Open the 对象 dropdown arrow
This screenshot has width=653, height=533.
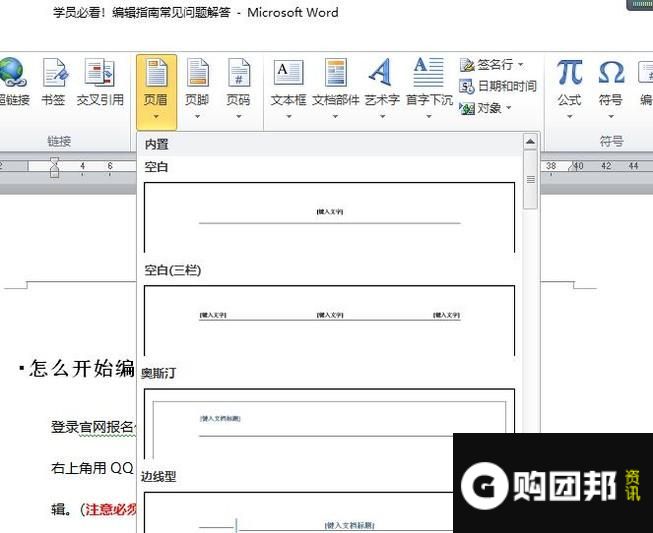click(509, 108)
